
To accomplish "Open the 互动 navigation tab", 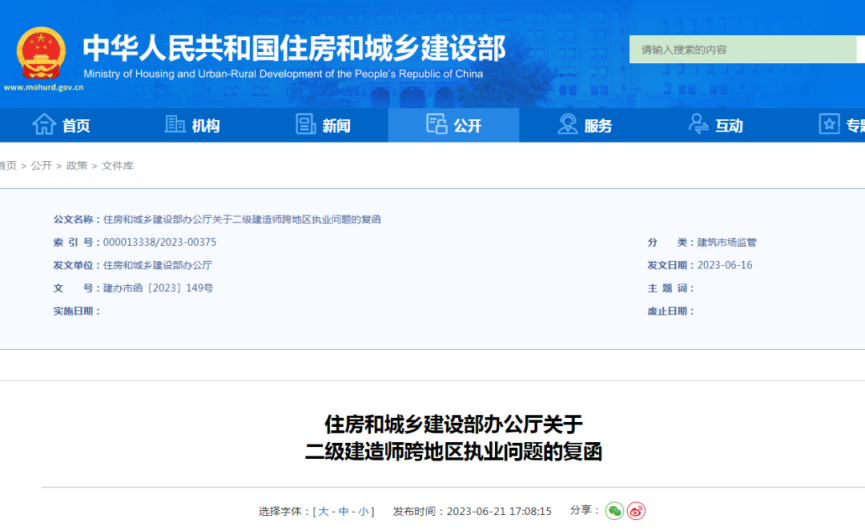I will 716,125.
